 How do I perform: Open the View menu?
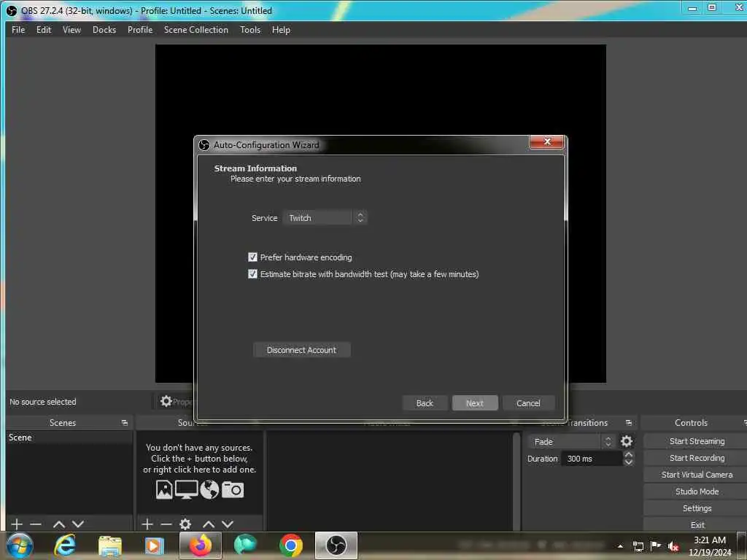[x=72, y=29]
